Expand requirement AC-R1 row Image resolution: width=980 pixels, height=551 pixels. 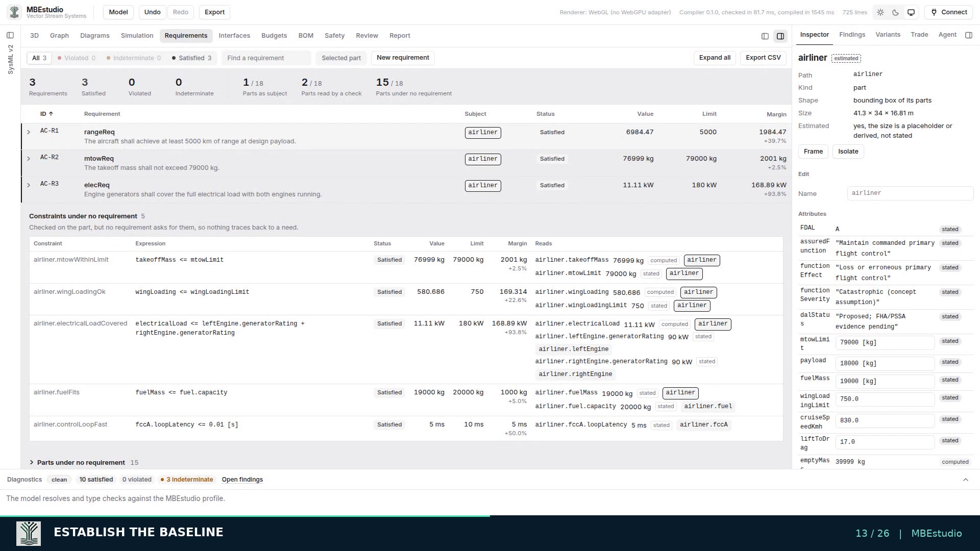[29, 132]
